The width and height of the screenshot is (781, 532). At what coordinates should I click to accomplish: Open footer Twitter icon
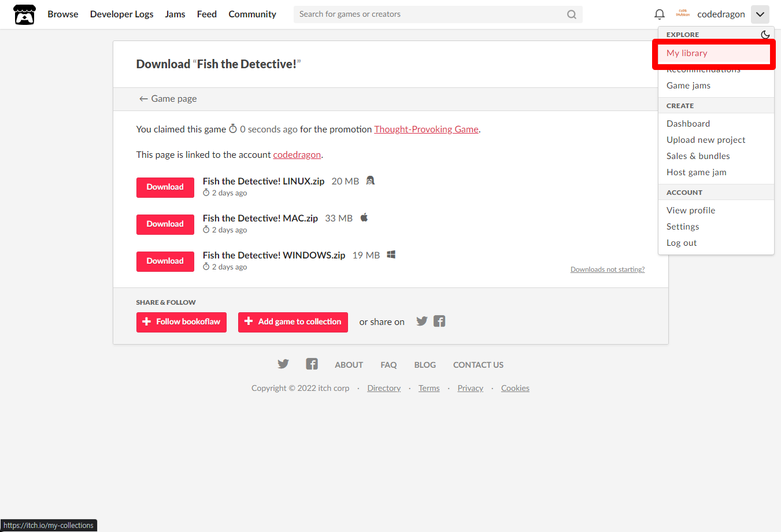click(x=283, y=364)
